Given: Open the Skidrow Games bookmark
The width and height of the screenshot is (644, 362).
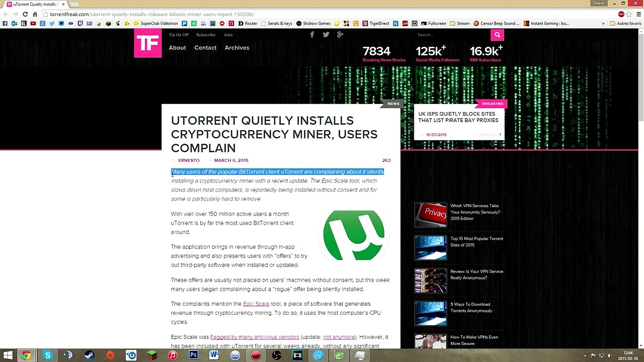Looking at the screenshot, I should click(x=313, y=23).
